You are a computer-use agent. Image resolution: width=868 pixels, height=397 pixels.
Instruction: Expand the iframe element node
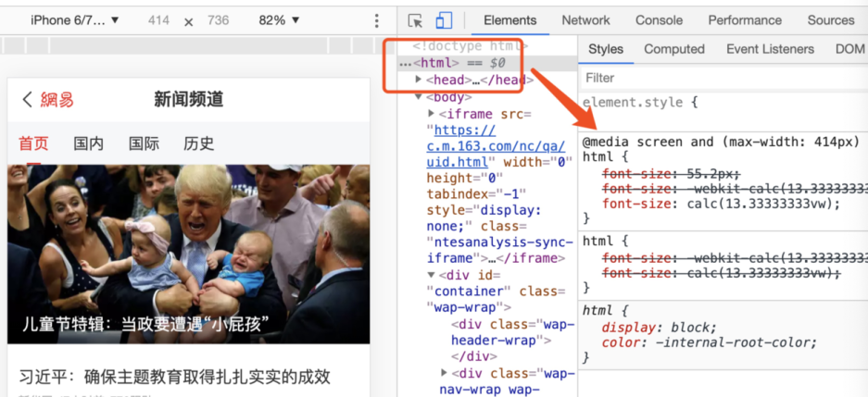[432, 114]
